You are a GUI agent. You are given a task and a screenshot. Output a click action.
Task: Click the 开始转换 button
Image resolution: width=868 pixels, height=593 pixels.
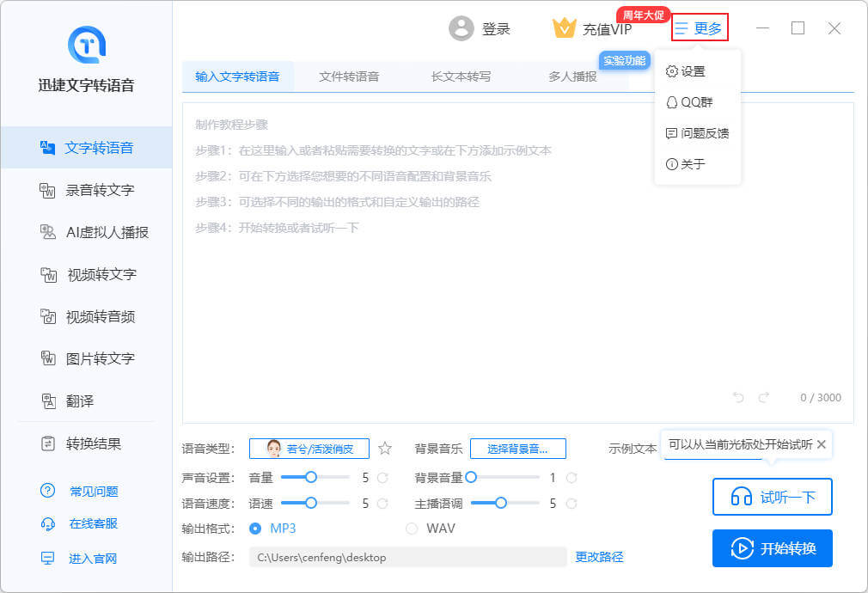coord(772,548)
